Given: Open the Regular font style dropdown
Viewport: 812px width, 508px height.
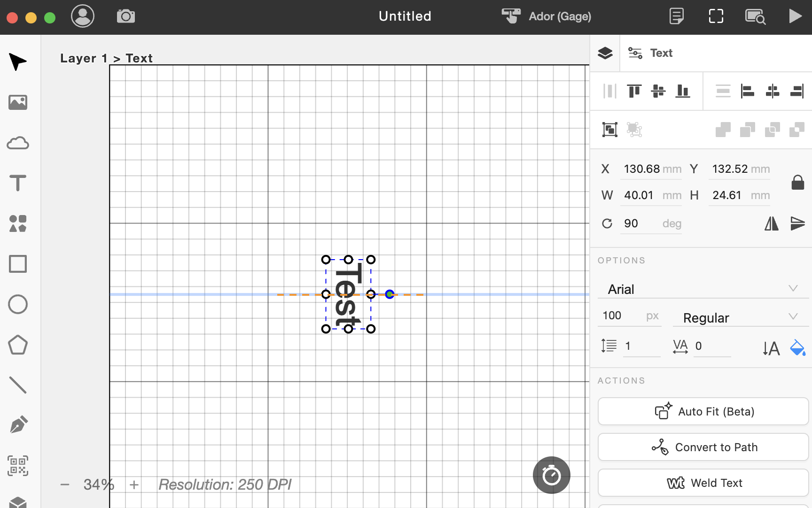Looking at the screenshot, I should coord(741,318).
